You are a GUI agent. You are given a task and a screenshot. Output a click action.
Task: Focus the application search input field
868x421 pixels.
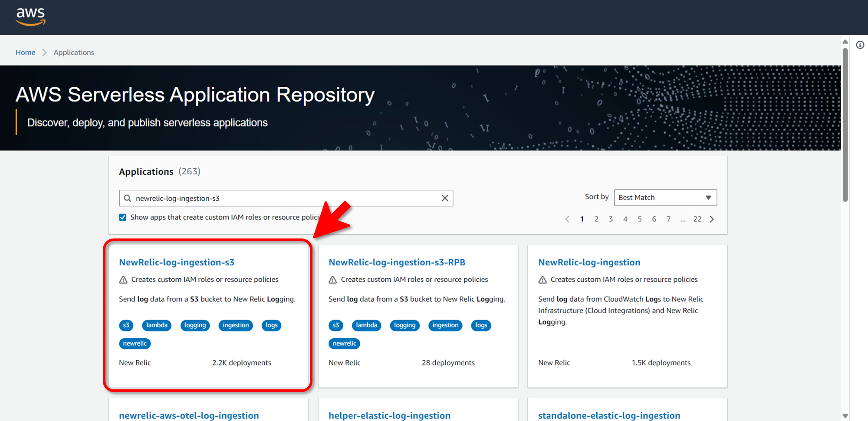point(286,198)
